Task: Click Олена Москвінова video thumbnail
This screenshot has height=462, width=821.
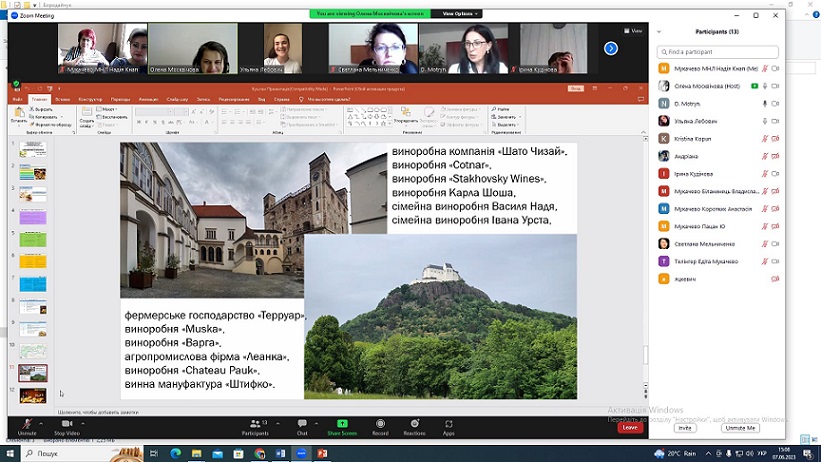Action: coord(193,48)
